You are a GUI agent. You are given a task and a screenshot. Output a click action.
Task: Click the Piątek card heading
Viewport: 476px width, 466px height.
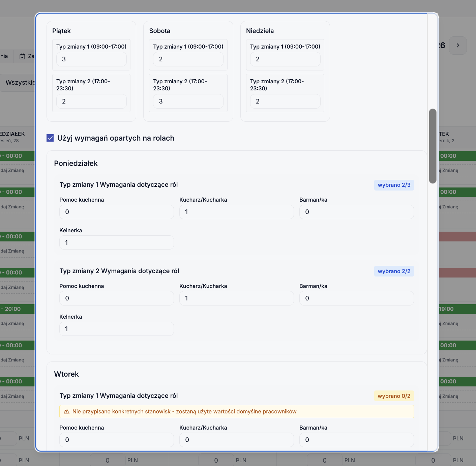61,31
